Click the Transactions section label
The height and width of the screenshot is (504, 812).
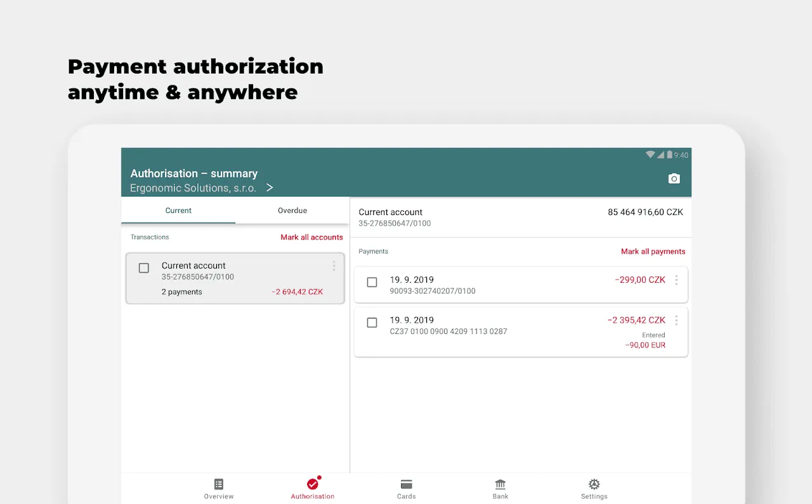tap(150, 237)
